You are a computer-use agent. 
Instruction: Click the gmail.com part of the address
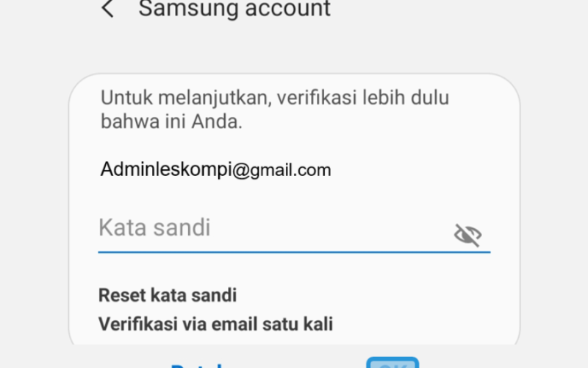pyautogui.click(x=290, y=170)
